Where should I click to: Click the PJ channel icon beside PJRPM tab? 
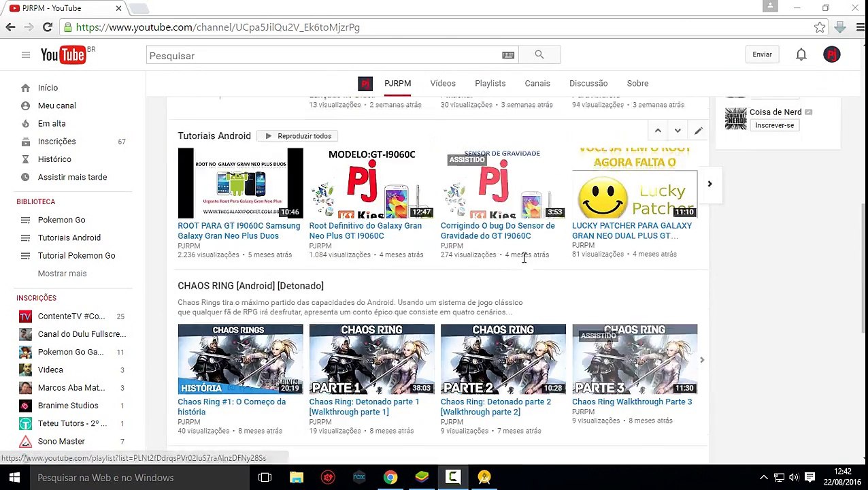coord(365,84)
